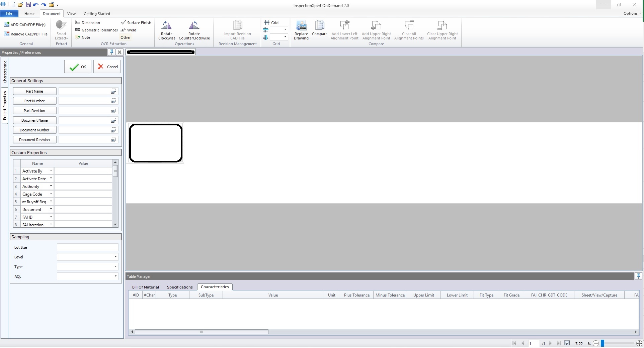This screenshot has height=348, width=644.
Task: Click the ADD CAD/PDF File(s) icon
Action: (x=25, y=24)
